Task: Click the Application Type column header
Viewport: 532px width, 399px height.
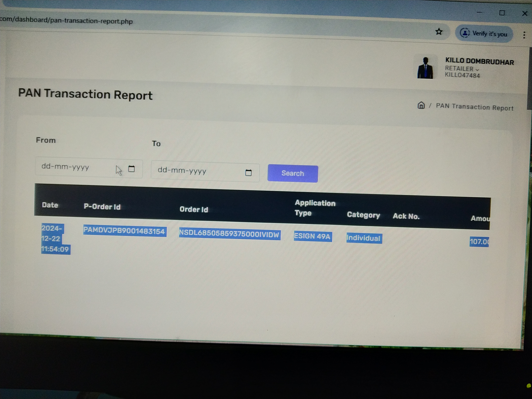Action: [x=315, y=208]
